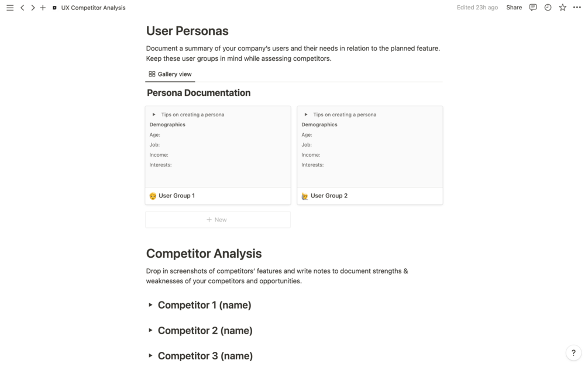
Task: Expand persona tips in User Group 2 card
Action: click(x=306, y=115)
